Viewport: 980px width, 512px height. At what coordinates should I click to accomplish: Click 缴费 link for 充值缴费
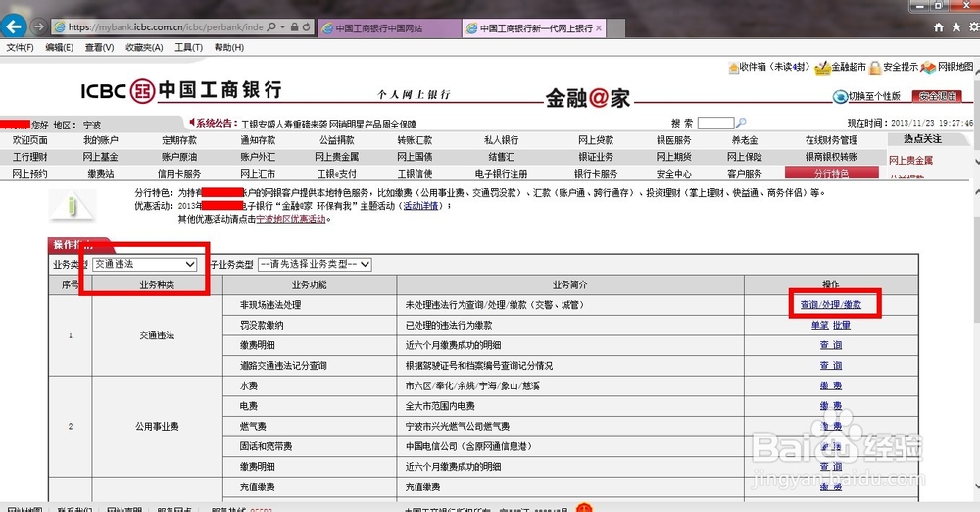click(x=831, y=486)
